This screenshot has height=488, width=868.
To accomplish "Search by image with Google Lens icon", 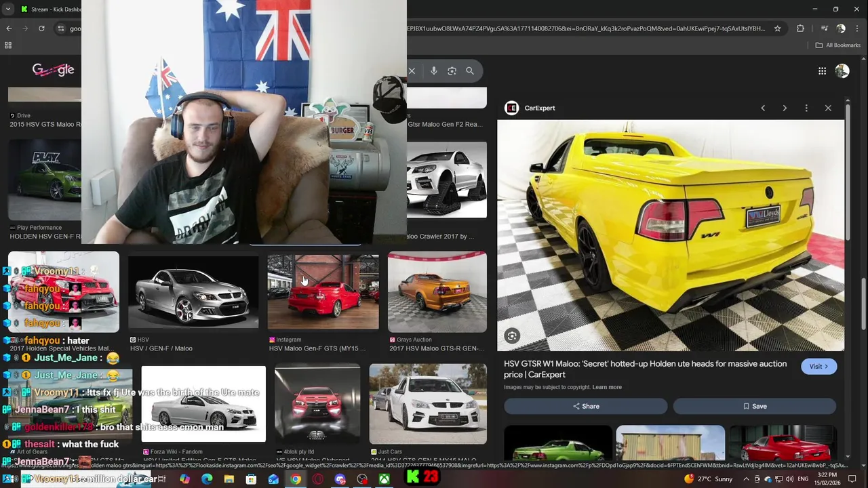I will (452, 70).
